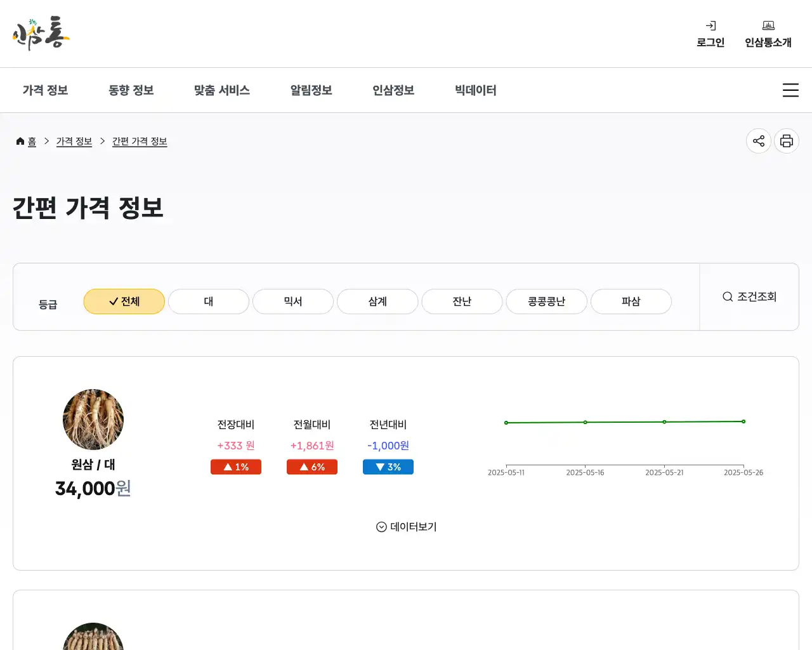Screen dimensions: 812x650
Task: Open the 맞춤 서비스 menu
Action: [x=222, y=90]
